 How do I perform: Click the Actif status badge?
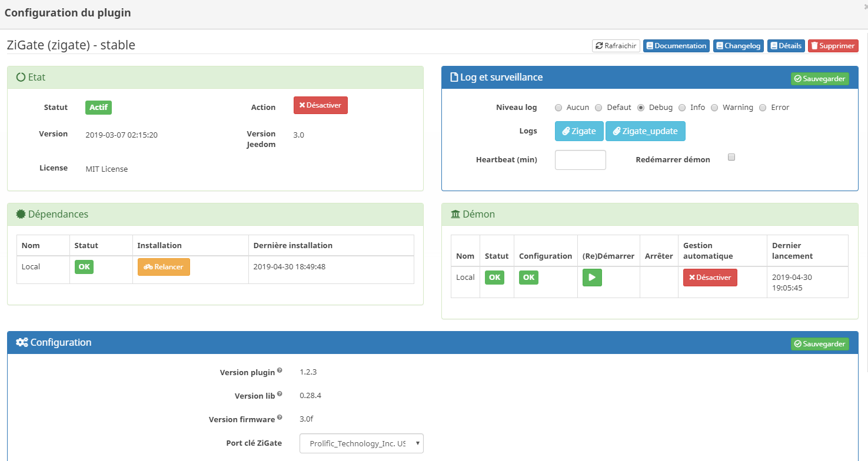tap(98, 108)
